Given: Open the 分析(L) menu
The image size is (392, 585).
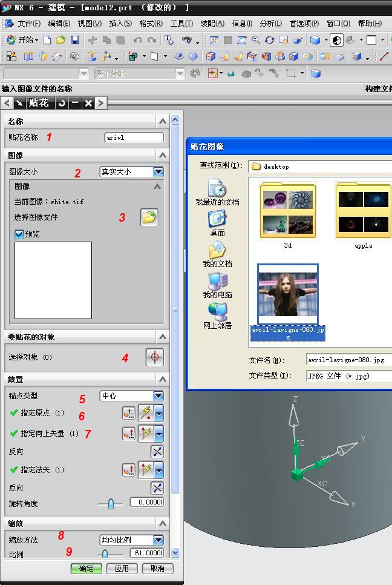Looking at the screenshot, I should click(x=271, y=24).
